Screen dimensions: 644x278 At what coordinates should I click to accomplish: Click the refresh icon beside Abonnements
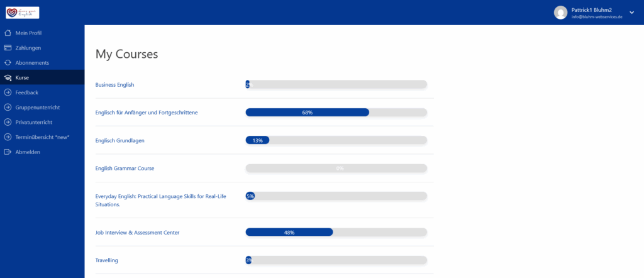8,63
